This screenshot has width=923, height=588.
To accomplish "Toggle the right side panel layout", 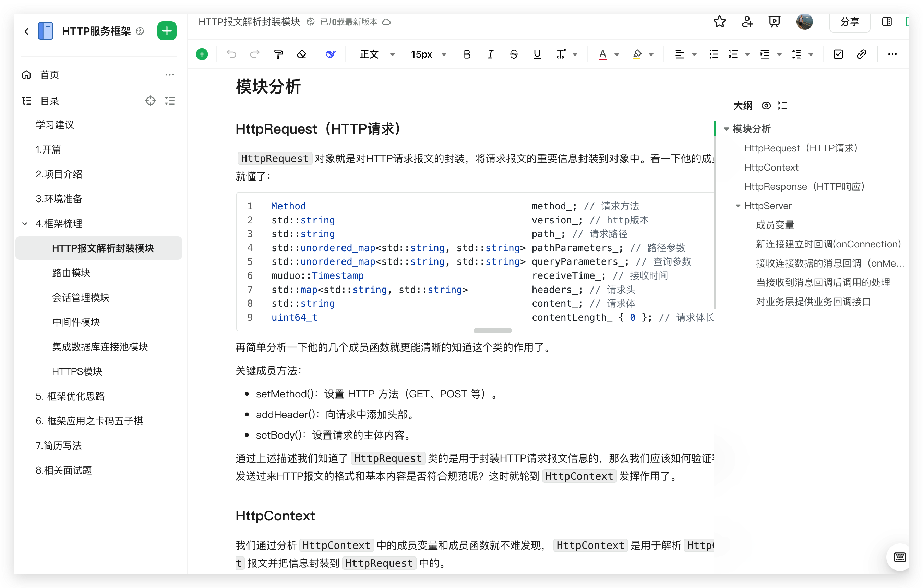I will pos(887,22).
